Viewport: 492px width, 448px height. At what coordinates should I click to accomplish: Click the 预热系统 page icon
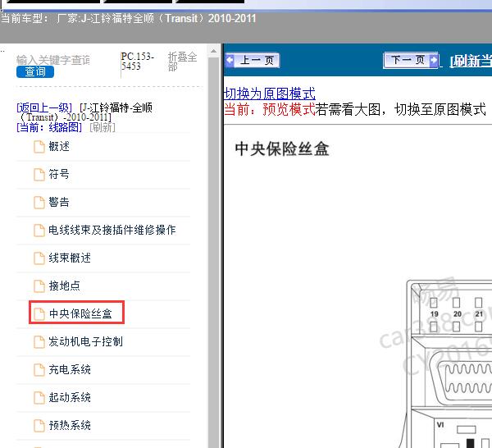39,426
